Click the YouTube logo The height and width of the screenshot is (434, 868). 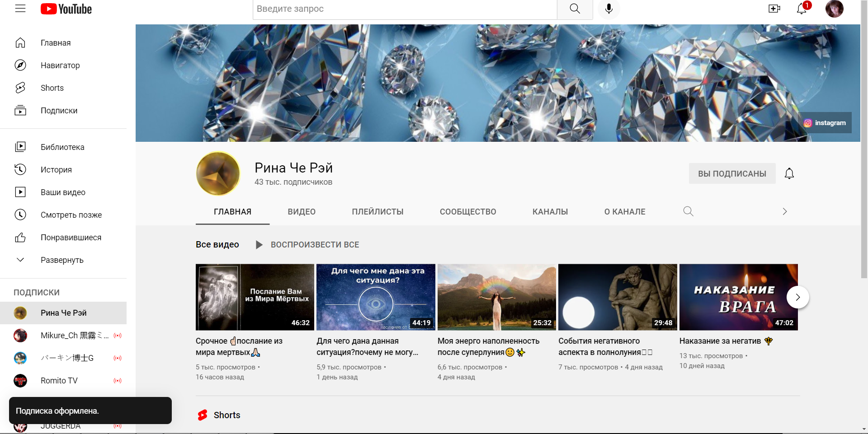pyautogui.click(x=66, y=9)
